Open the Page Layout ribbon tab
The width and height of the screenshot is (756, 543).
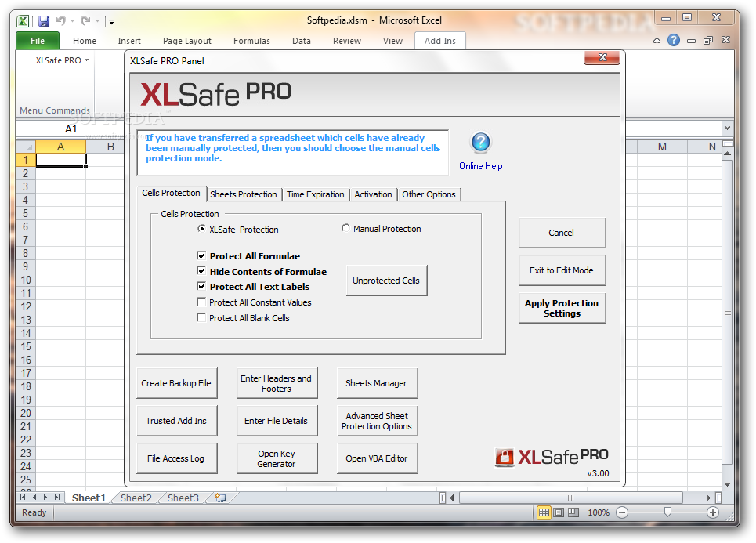[x=187, y=41]
